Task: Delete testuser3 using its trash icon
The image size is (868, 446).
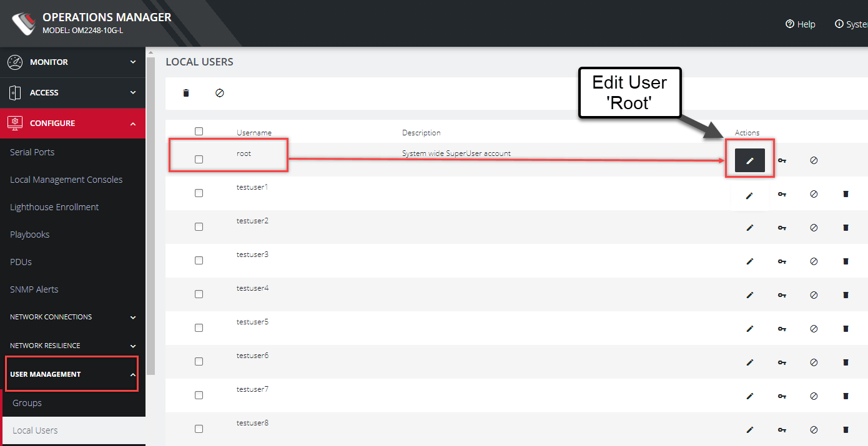Action: pyautogui.click(x=846, y=261)
